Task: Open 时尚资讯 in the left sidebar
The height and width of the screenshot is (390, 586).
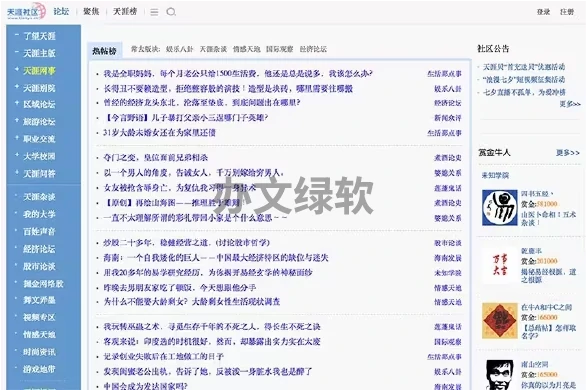Action: 39,352
